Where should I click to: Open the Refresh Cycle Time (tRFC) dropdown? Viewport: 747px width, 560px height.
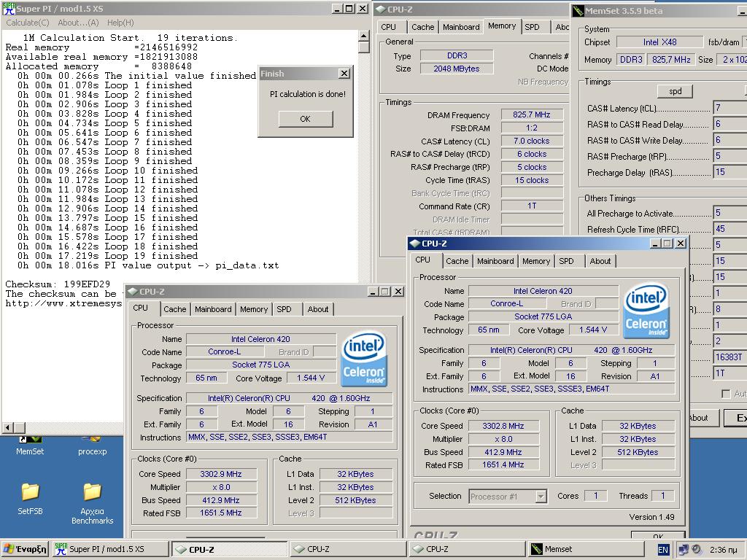[x=729, y=229]
